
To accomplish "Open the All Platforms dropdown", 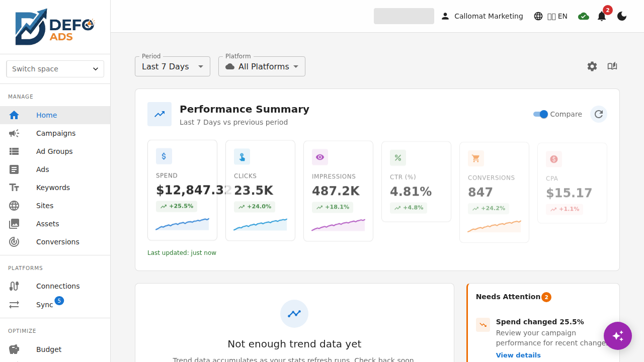I will 262,66.
